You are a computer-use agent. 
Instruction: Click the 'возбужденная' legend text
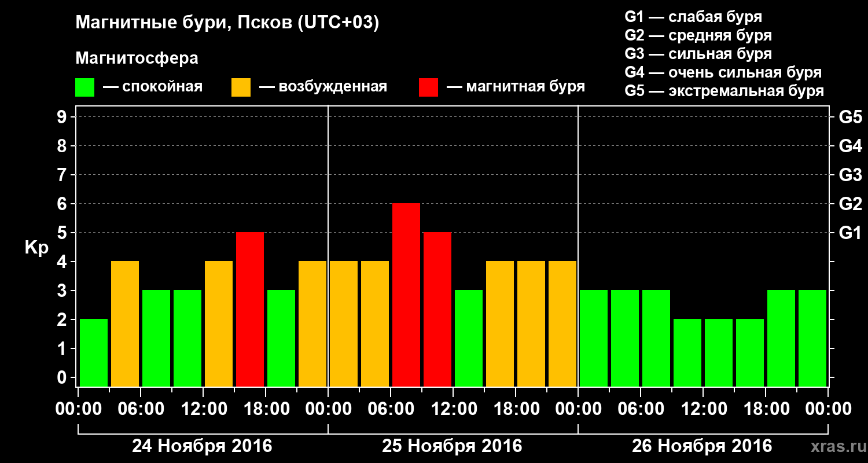point(333,87)
